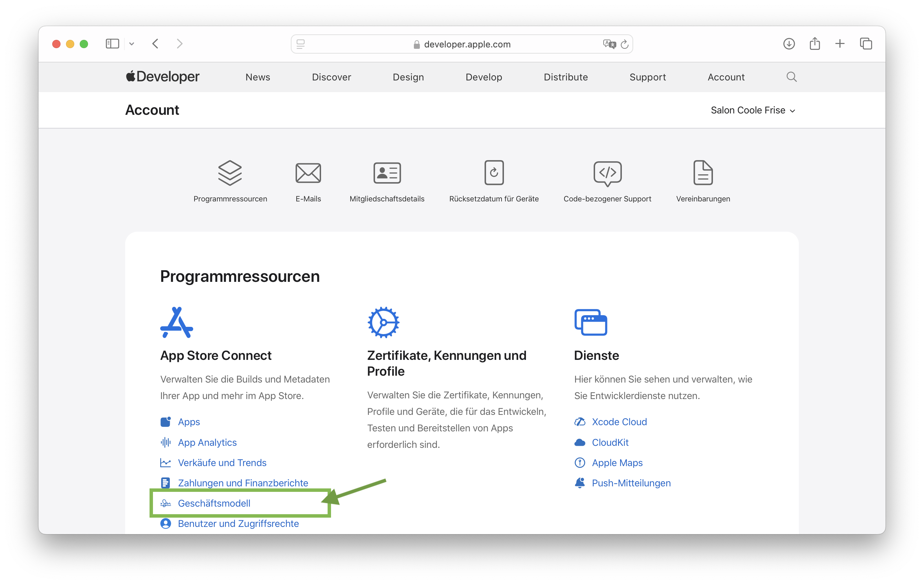Open Zertifikate, Kennungen und Profile heading

pyautogui.click(x=447, y=363)
